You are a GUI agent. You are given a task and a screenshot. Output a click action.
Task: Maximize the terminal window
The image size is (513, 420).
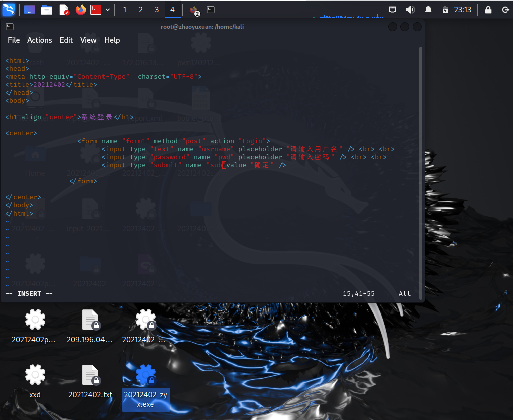point(404,27)
